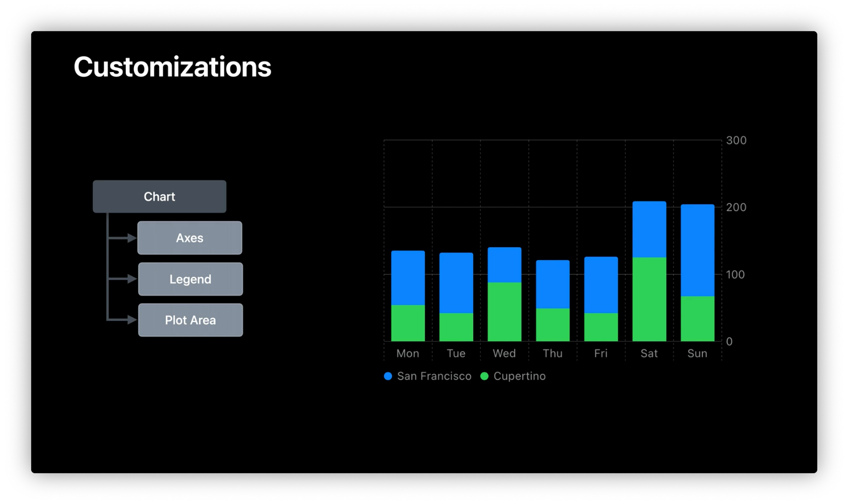Select the Axes box

[x=190, y=238]
